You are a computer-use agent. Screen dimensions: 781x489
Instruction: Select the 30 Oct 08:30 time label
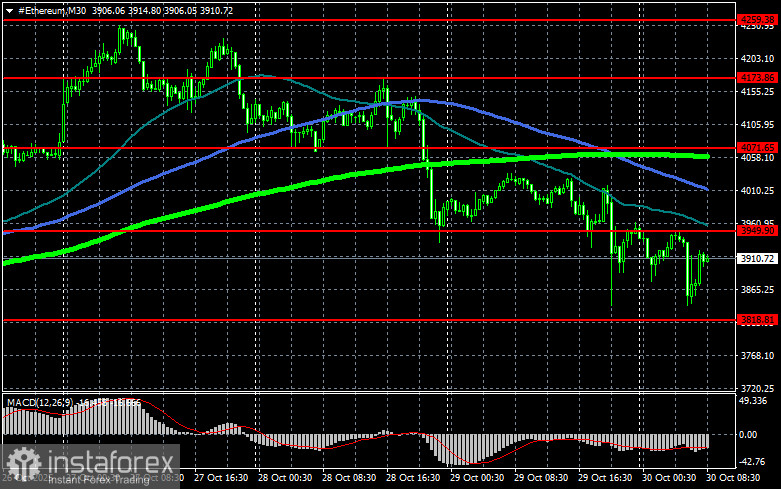point(733,478)
